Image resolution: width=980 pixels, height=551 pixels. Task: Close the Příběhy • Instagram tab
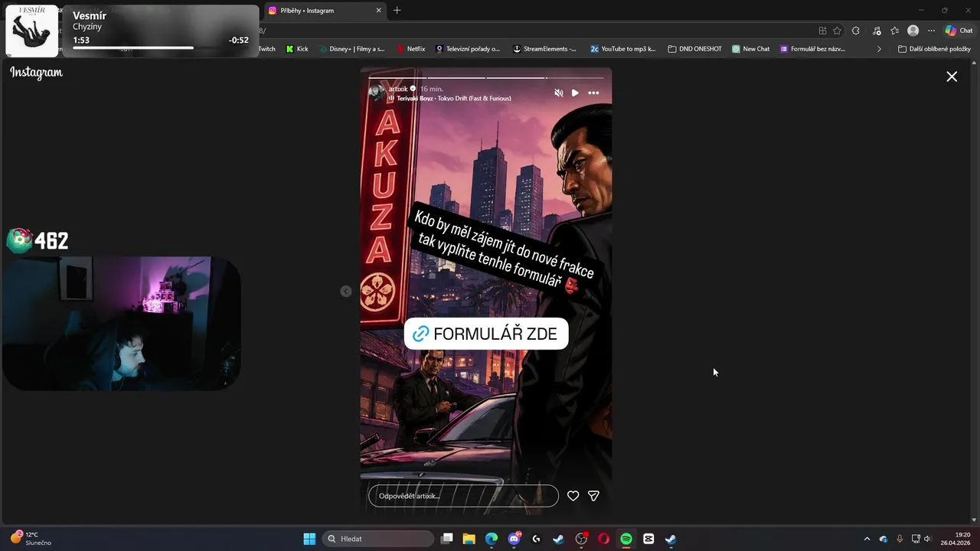(378, 11)
